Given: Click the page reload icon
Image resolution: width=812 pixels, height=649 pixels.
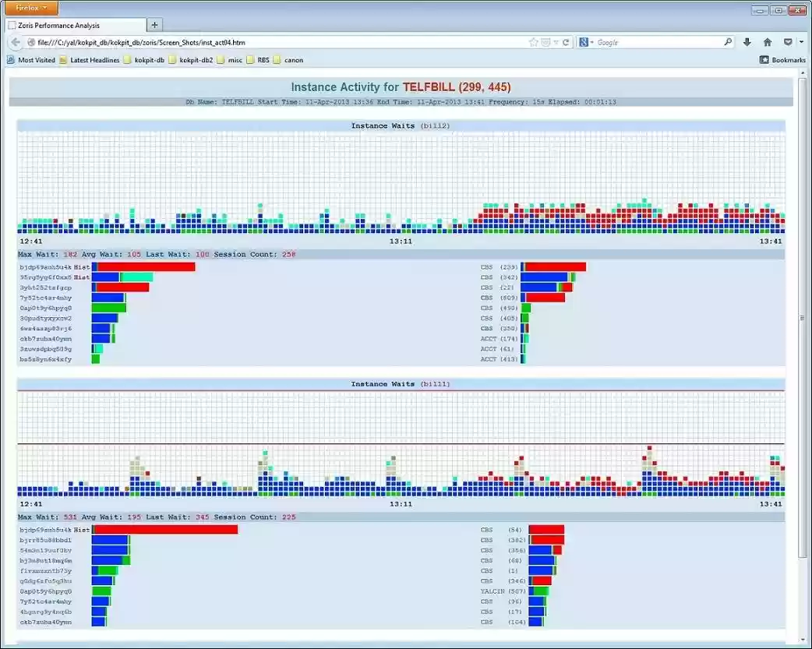Looking at the screenshot, I should pyautogui.click(x=566, y=42).
